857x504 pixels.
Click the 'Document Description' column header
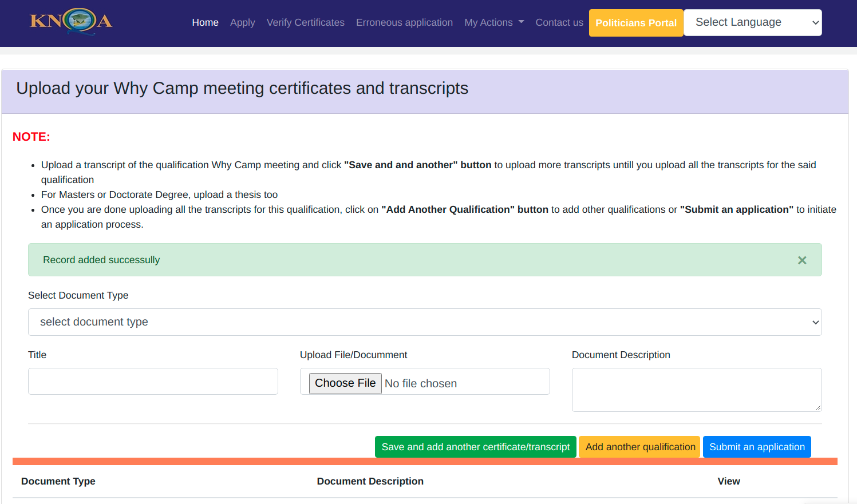click(370, 481)
